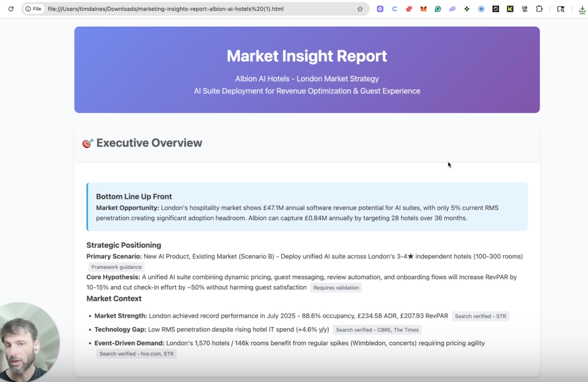Click the Primary Scenario label
This screenshot has height=382, width=588.
pos(114,256)
